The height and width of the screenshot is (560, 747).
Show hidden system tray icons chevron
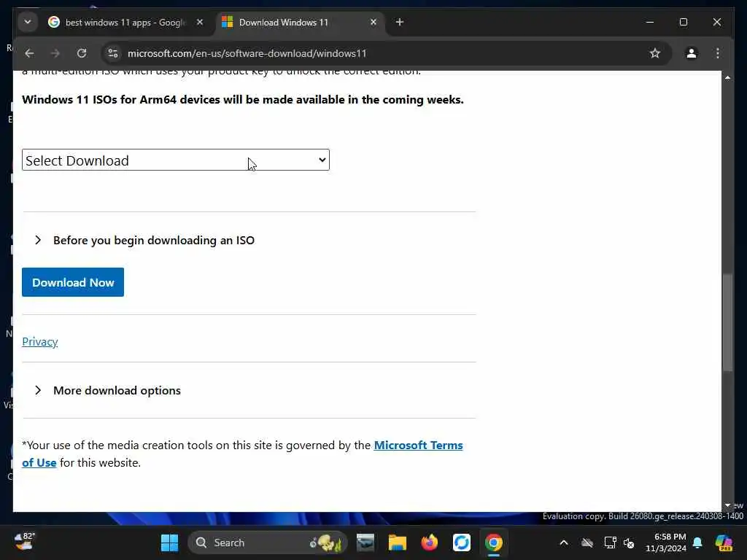564,542
